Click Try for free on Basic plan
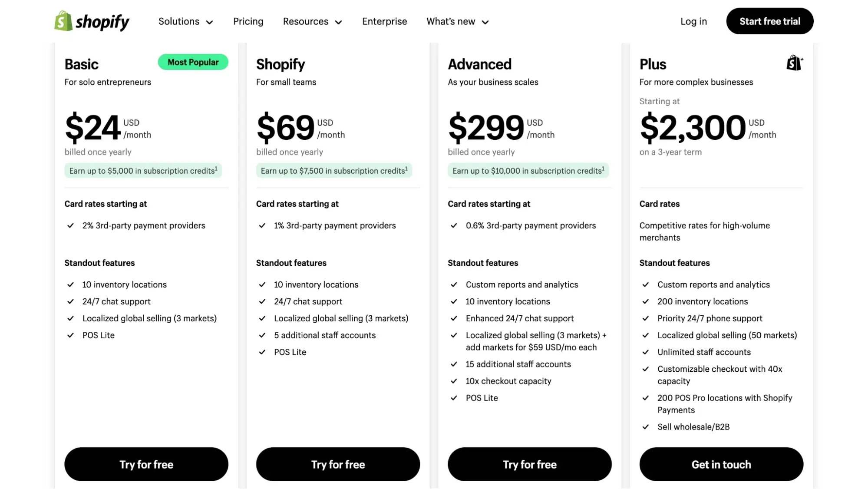This screenshot has height=489, width=868. 146,465
